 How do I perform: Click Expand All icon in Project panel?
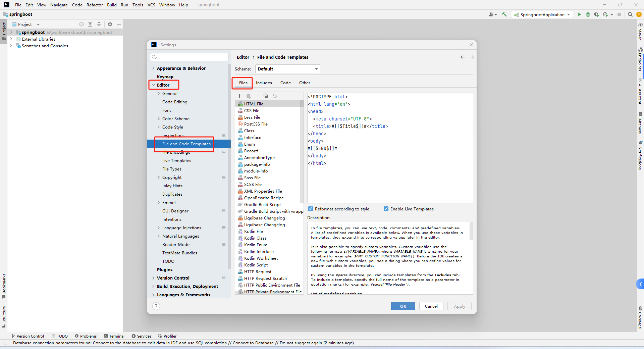point(90,24)
